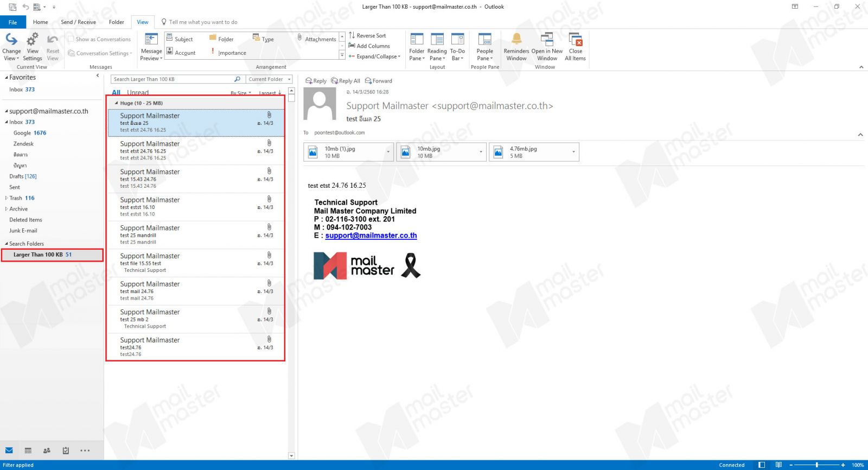Open dropdown for 4.76mb.jpg attachment
This screenshot has height=470, width=868.
pos(573,152)
